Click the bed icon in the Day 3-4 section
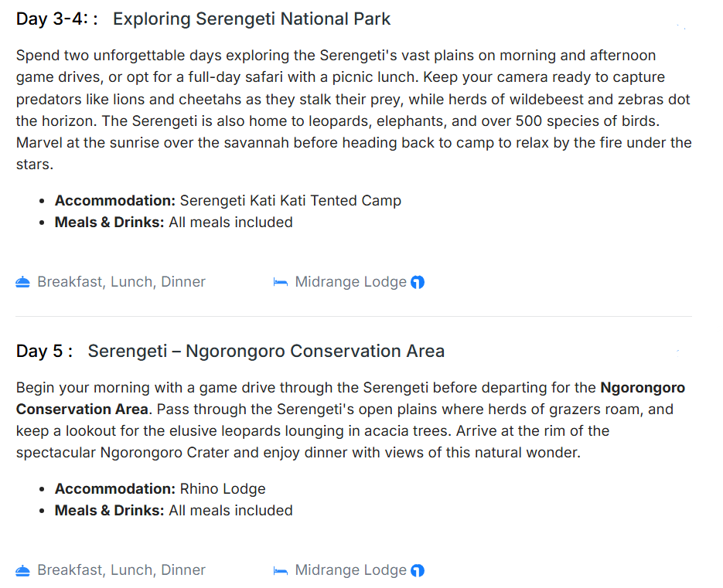Image resolution: width=723 pixels, height=588 pixels. click(281, 282)
